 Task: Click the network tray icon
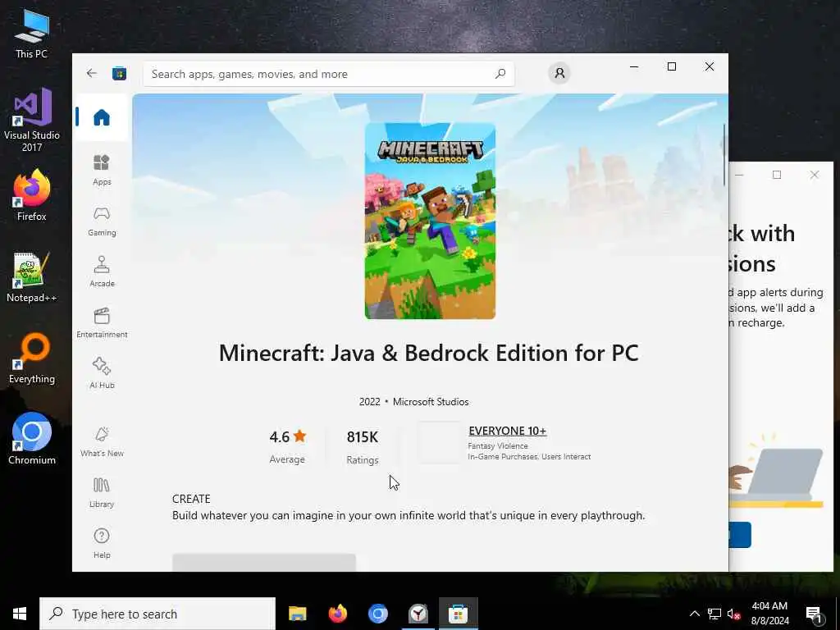click(x=714, y=614)
